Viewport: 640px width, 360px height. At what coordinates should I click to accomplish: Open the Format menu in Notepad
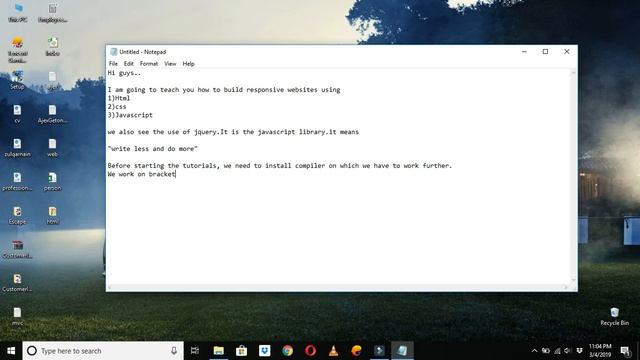[149, 64]
